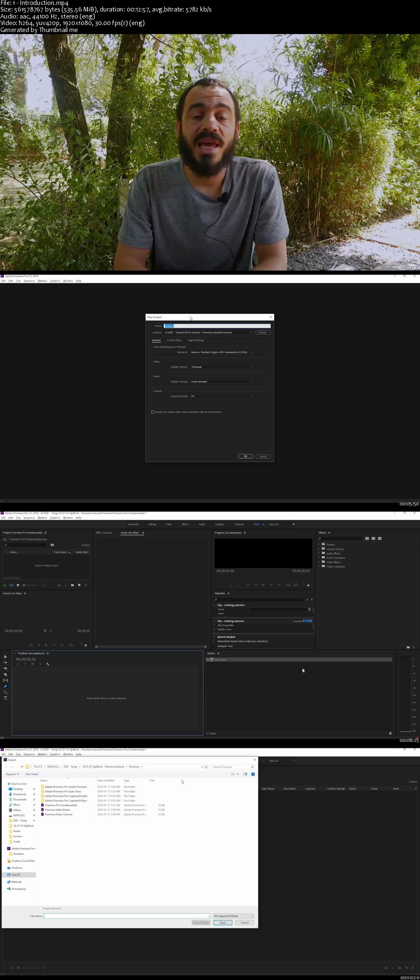Create a New Bin in Project panel
420x980 pixels.
point(73,585)
